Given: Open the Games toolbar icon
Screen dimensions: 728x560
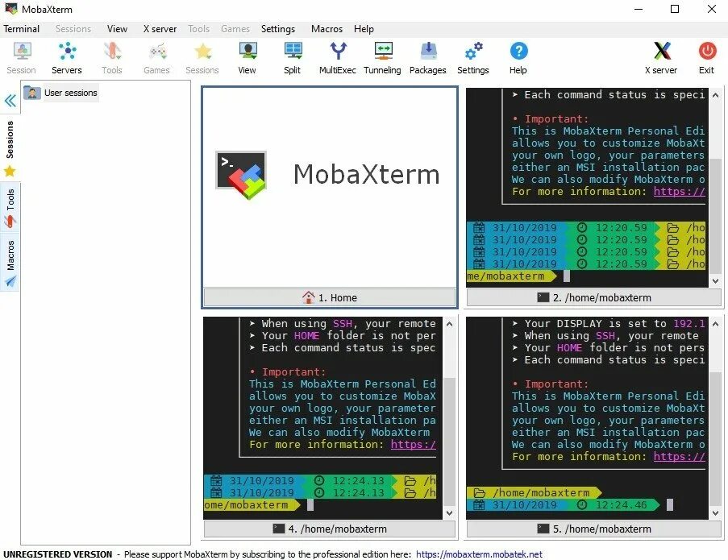Looking at the screenshot, I should pyautogui.click(x=157, y=58).
